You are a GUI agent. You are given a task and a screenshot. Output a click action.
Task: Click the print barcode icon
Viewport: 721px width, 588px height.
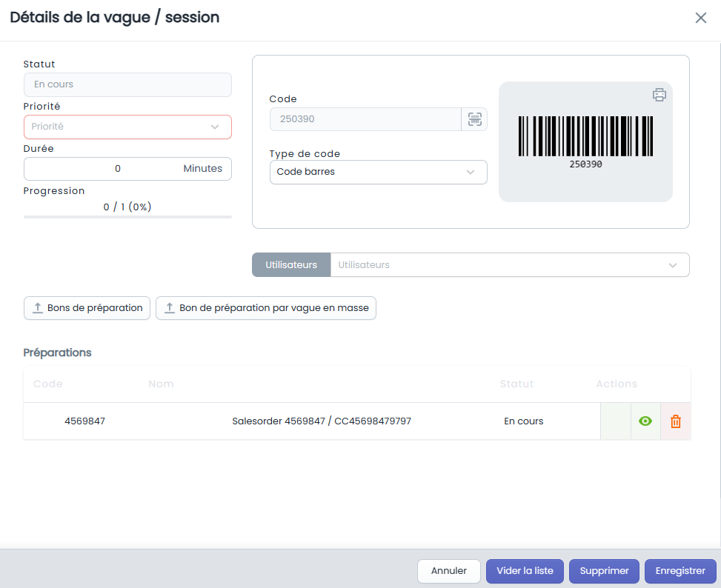coord(659,95)
